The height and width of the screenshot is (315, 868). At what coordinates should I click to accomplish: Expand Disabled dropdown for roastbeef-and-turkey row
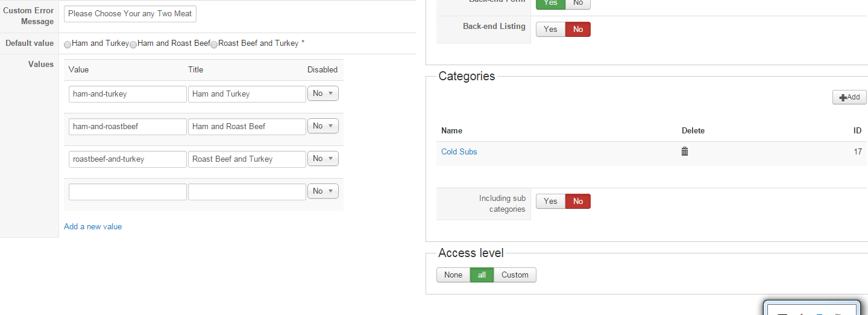click(x=323, y=159)
